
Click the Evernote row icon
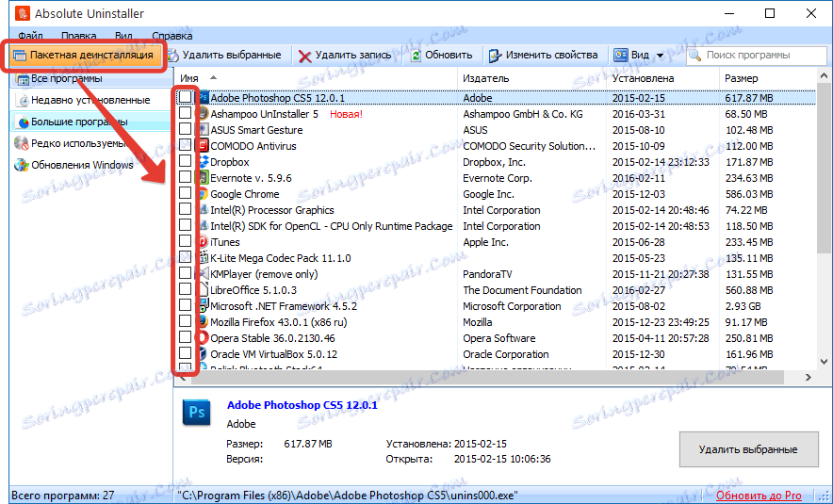[203, 177]
